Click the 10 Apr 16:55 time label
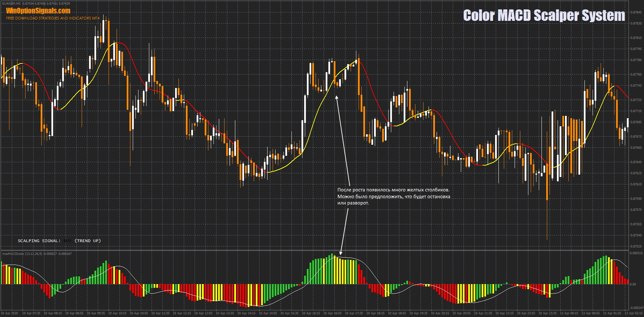The height and width of the screenshot is (317, 644). [332, 313]
